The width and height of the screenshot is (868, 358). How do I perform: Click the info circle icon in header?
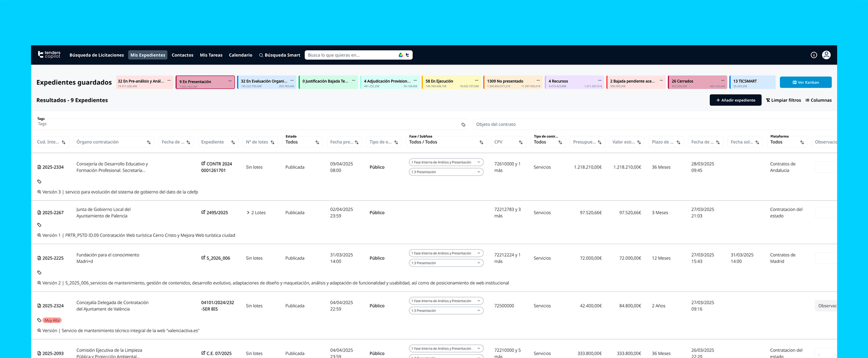pyautogui.click(x=813, y=55)
